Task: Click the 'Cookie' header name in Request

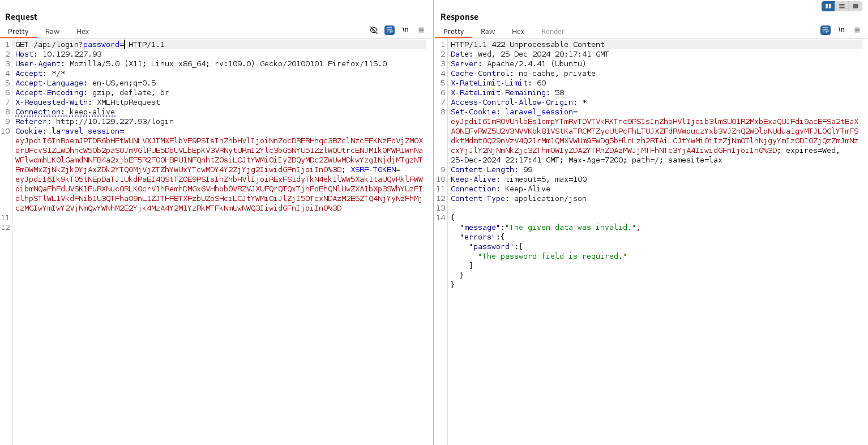Action: tap(29, 131)
